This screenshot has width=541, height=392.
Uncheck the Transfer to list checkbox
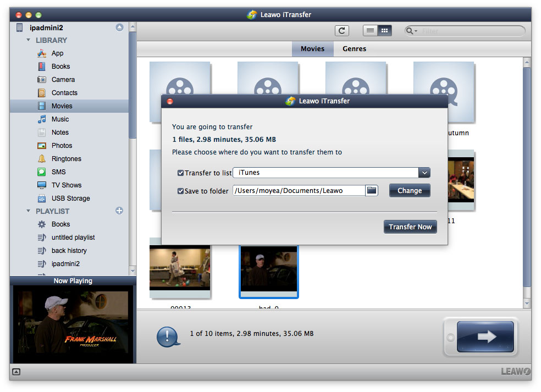tap(180, 173)
